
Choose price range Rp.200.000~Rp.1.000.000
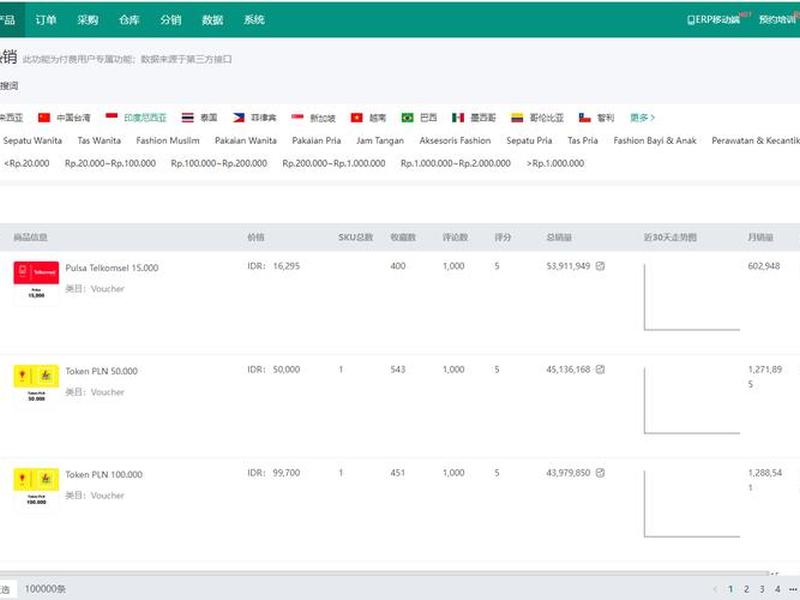334,163
